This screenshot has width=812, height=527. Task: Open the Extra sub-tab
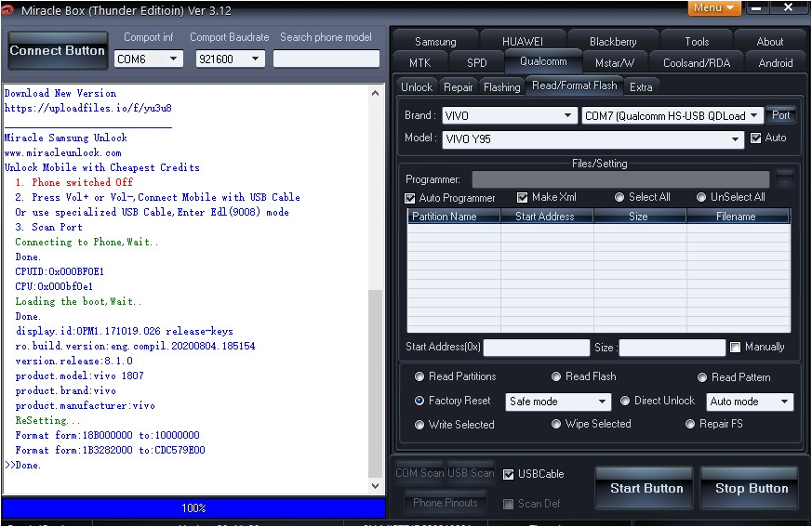click(x=641, y=87)
